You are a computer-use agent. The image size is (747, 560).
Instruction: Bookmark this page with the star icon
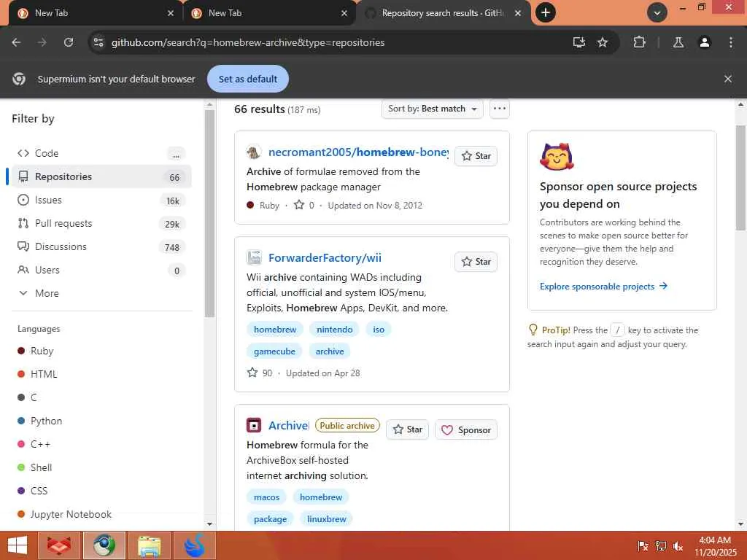603,42
